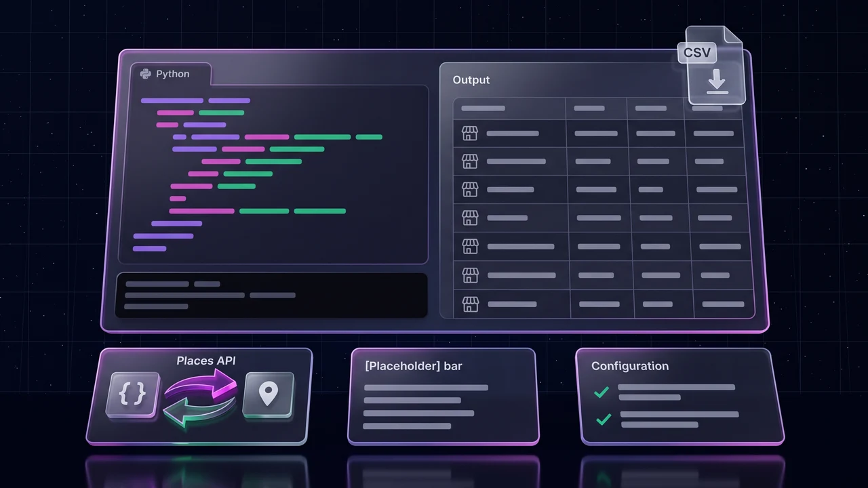Click the curly braces code icon
The image size is (868, 488).
pos(134,395)
